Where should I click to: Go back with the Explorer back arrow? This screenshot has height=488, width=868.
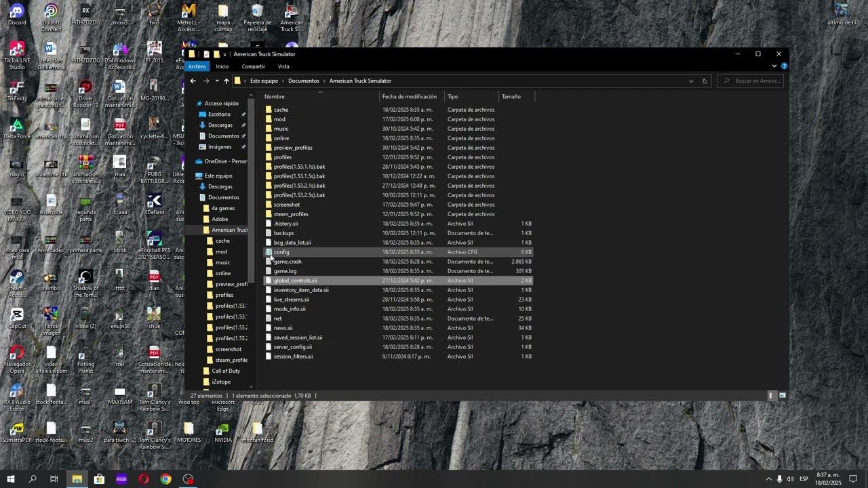pyautogui.click(x=193, y=81)
